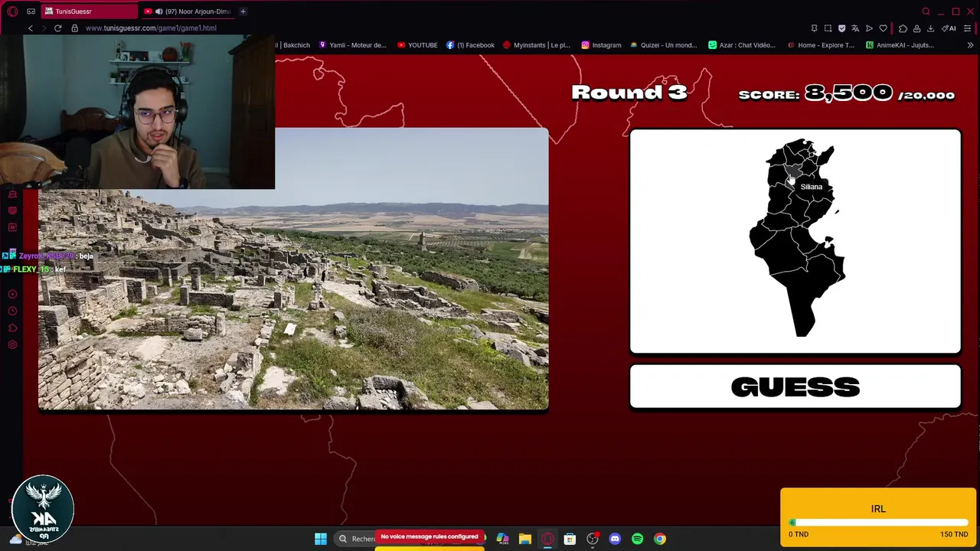This screenshot has height=551, width=980.
Task: Open the Yamli bookmark
Action: pyautogui.click(x=353, y=45)
